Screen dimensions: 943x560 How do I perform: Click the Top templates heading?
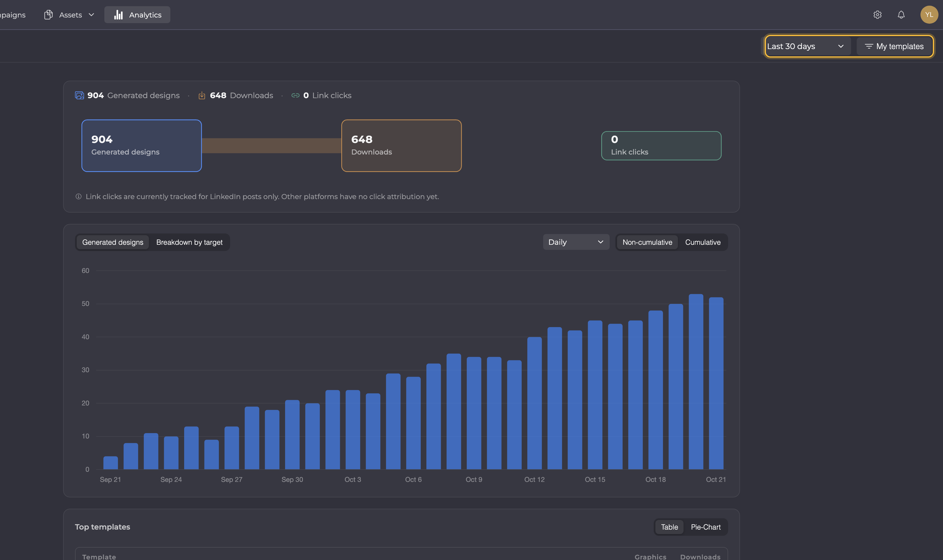[102, 527]
